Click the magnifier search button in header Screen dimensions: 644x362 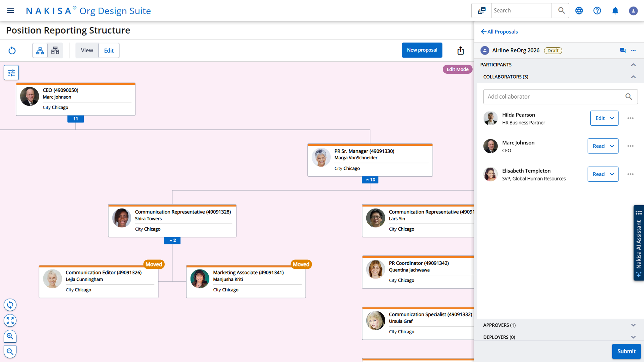coord(561,11)
